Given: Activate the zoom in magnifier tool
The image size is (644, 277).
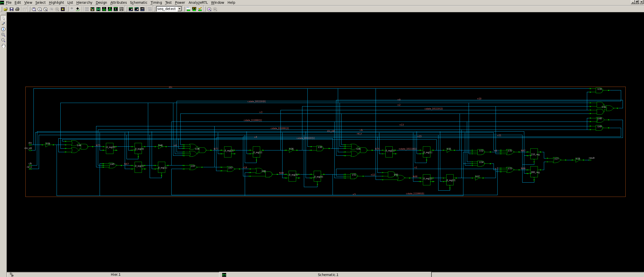Looking at the screenshot, I should coord(3,35).
